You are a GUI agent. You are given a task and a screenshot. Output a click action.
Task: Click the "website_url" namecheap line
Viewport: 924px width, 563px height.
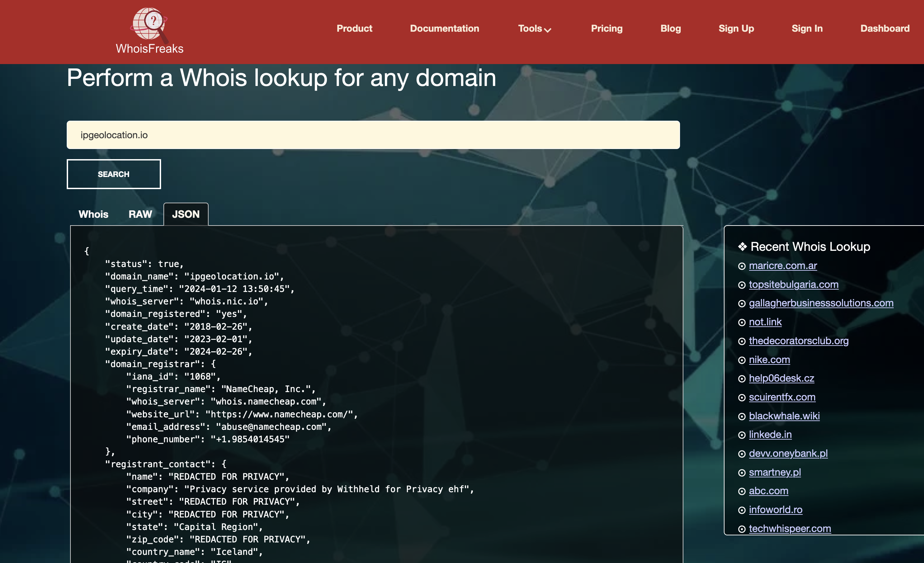pos(242,414)
